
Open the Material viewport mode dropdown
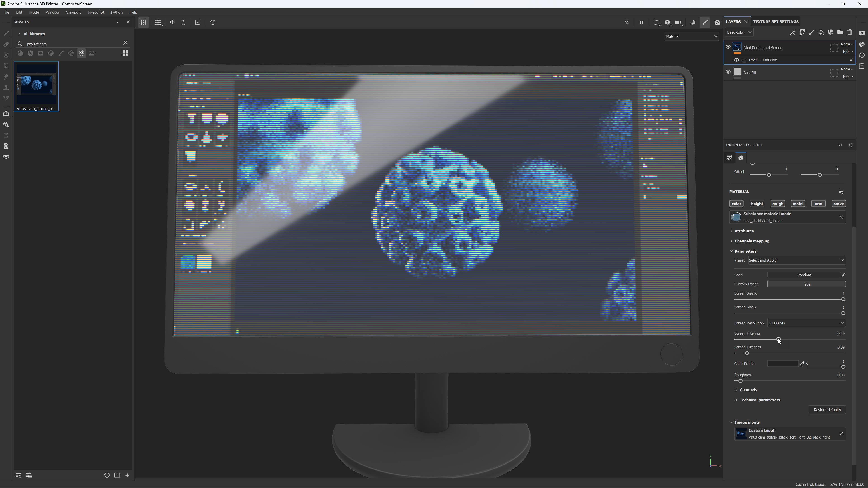[691, 36]
